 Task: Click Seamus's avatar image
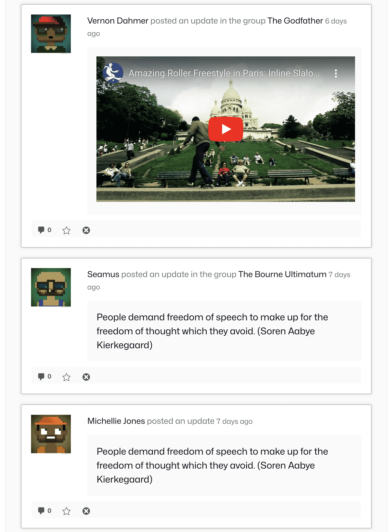51,287
